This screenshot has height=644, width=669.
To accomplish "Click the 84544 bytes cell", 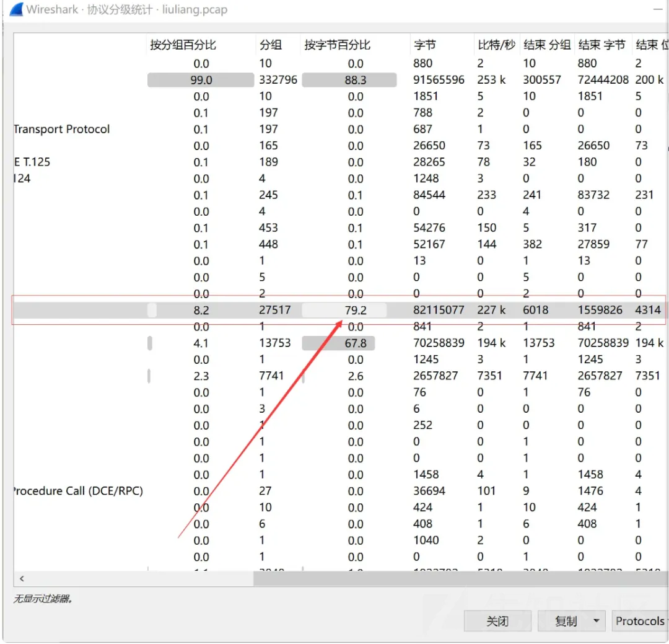I will (429, 195).
